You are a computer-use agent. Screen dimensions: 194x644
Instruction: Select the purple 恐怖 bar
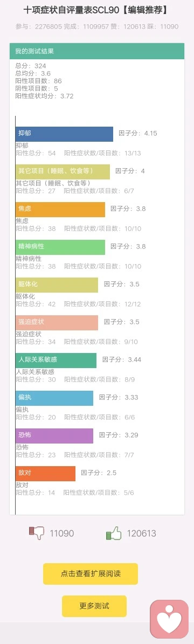tap(54, 436)
